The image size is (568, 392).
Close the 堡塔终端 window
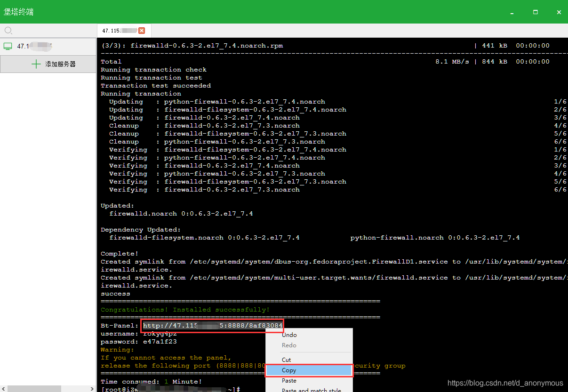[x=559, y=12]
